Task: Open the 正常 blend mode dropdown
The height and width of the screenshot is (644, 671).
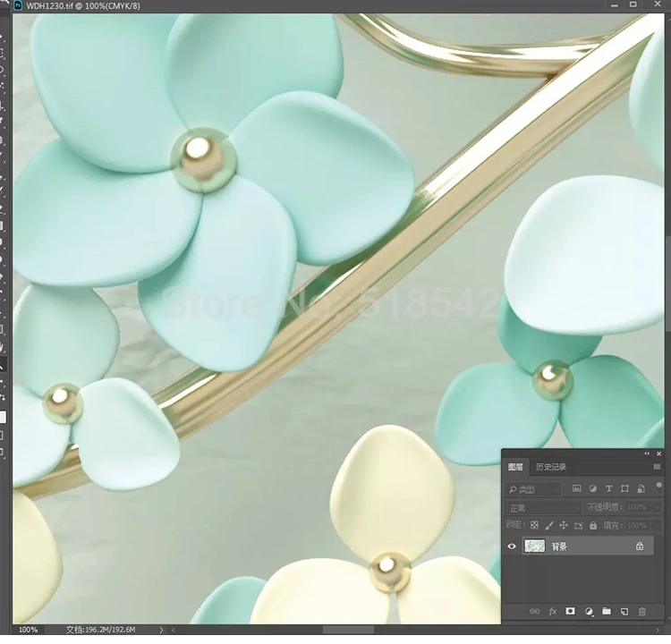Action: click(x=543, y=507)
